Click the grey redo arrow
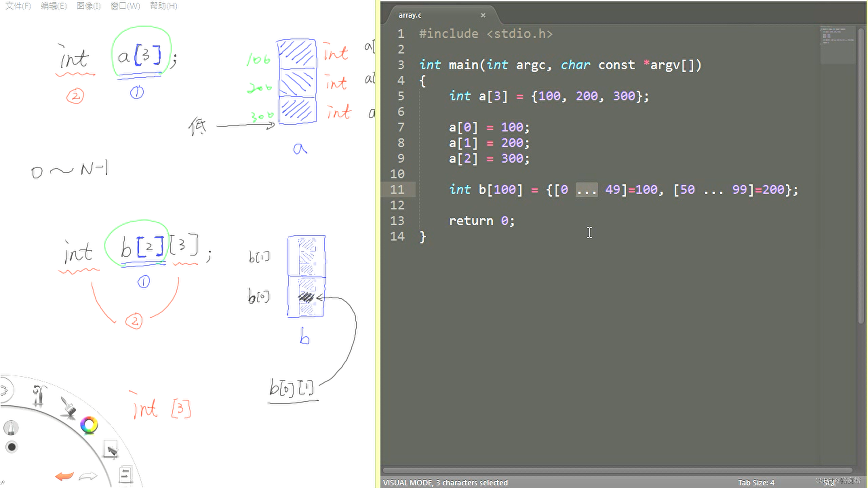868x488 pixels. point(88,476)
